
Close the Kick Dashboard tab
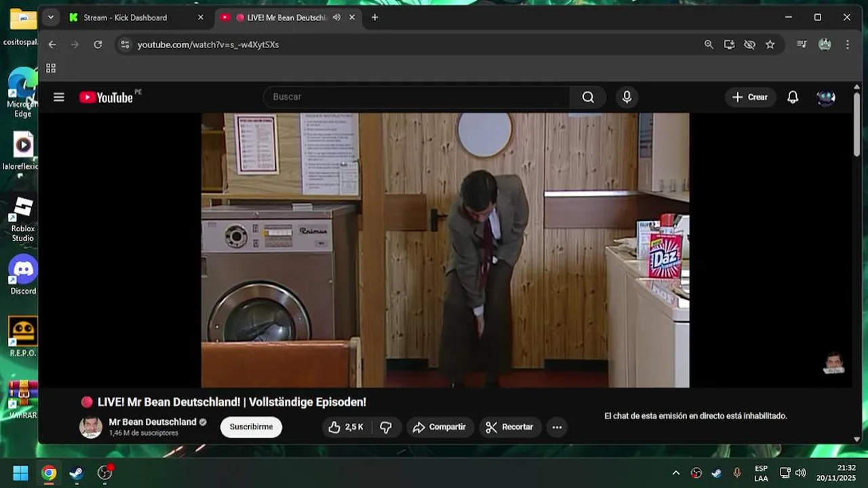click(200, 18)
